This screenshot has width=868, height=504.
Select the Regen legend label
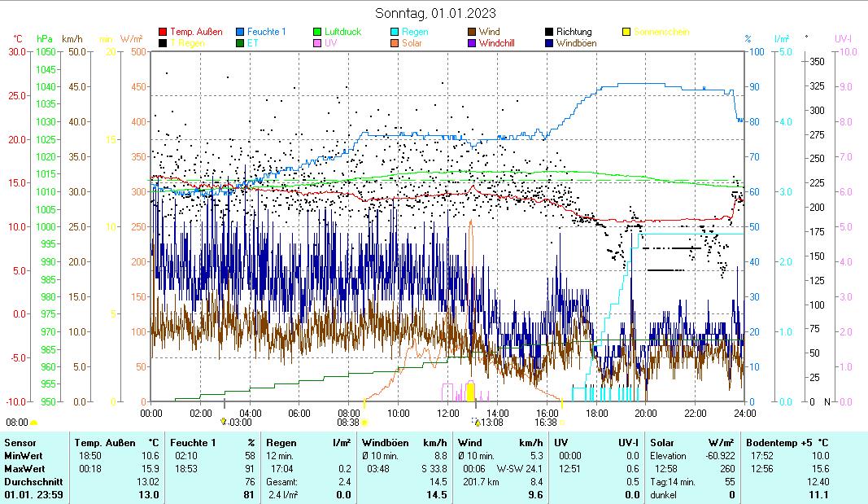click(415, 32)
